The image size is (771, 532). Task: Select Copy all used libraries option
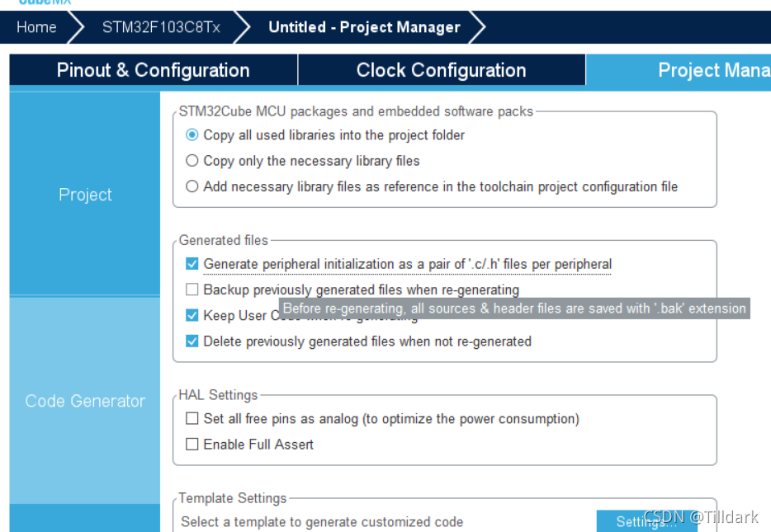[x=192, y=135]
